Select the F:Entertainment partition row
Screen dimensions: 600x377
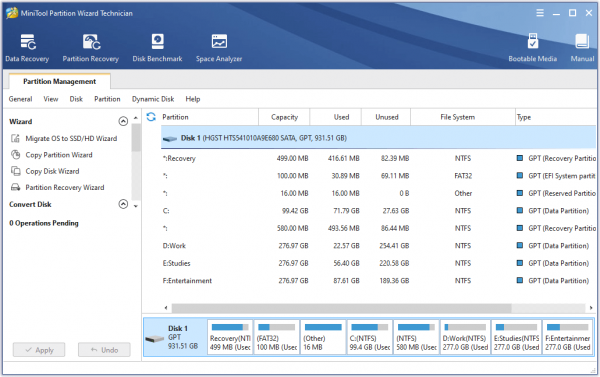(379, 281)
